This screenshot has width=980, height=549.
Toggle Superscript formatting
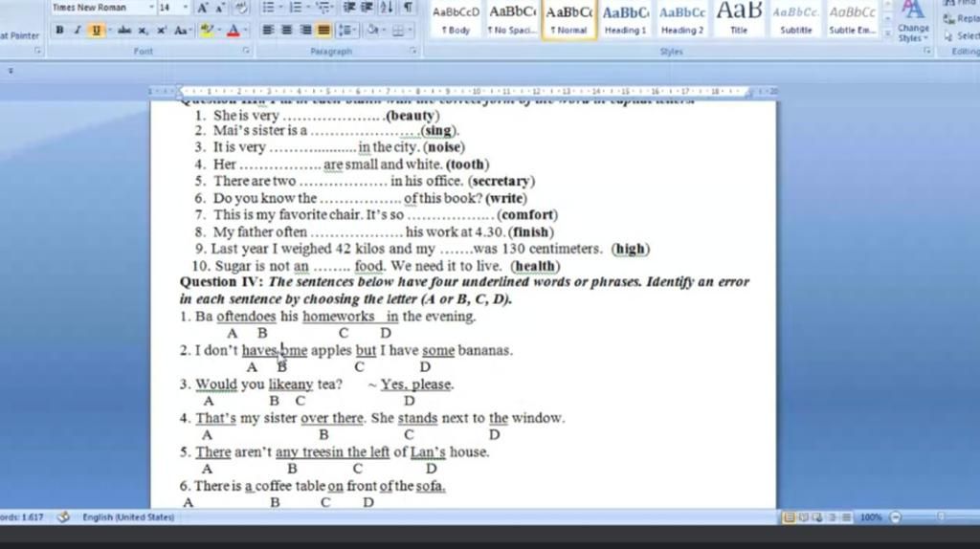click(161, 30)
